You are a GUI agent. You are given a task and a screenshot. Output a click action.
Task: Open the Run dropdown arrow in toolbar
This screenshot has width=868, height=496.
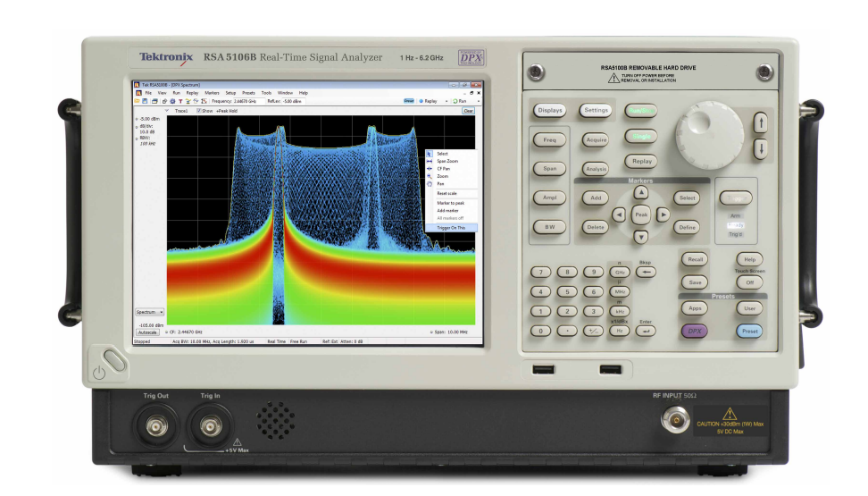coord(479,101)
